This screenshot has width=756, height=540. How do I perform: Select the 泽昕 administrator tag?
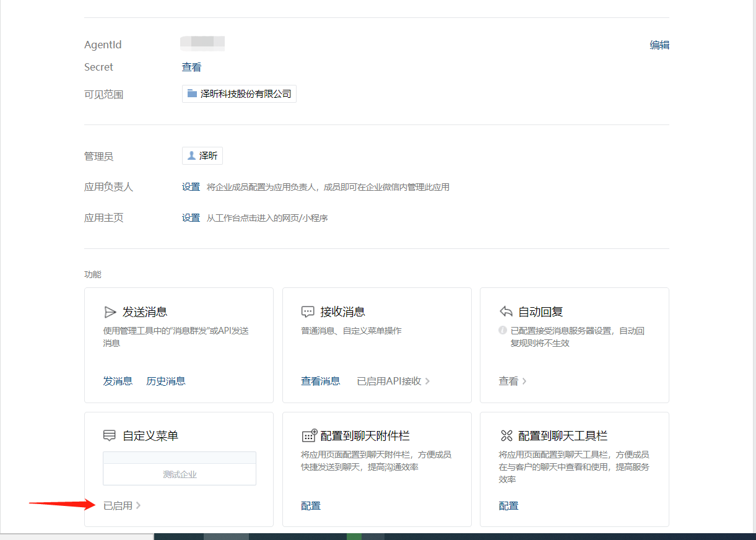(x=202, y=156)
